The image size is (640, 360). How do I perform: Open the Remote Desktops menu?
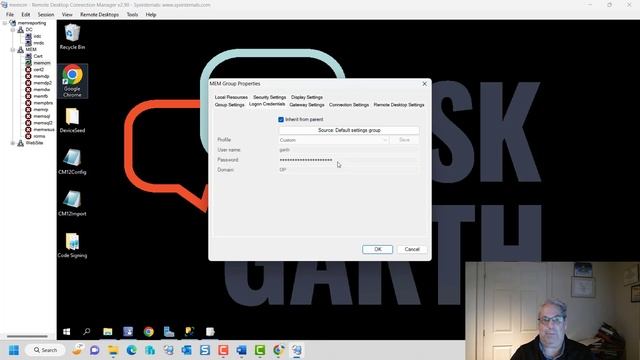pos(99,14)
